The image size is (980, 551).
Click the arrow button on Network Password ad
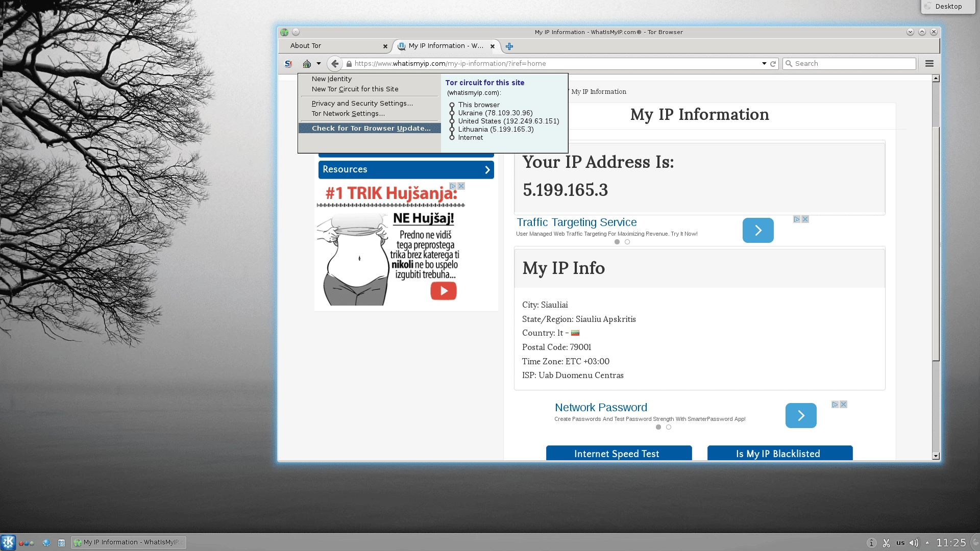[x=801, y=416]
